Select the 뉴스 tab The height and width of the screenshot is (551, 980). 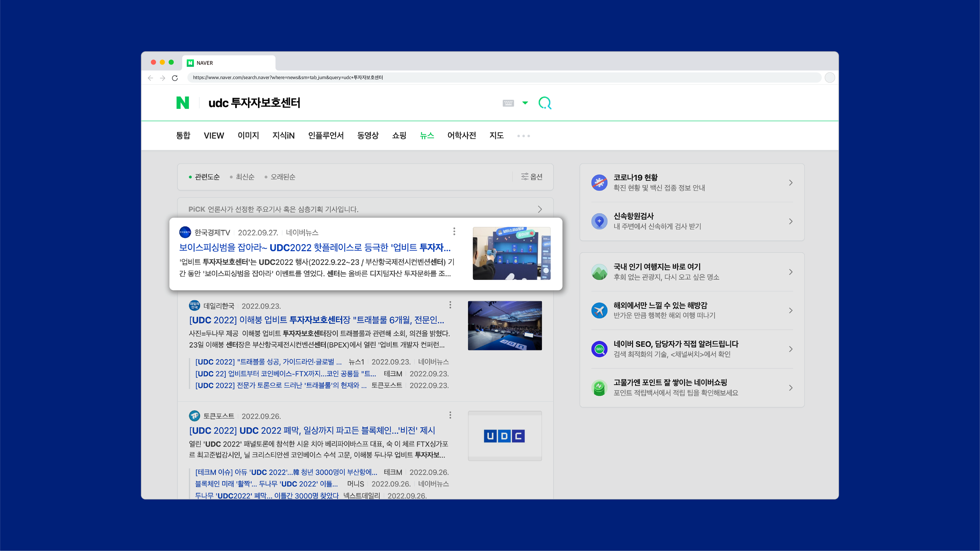(x=427, y=135)
